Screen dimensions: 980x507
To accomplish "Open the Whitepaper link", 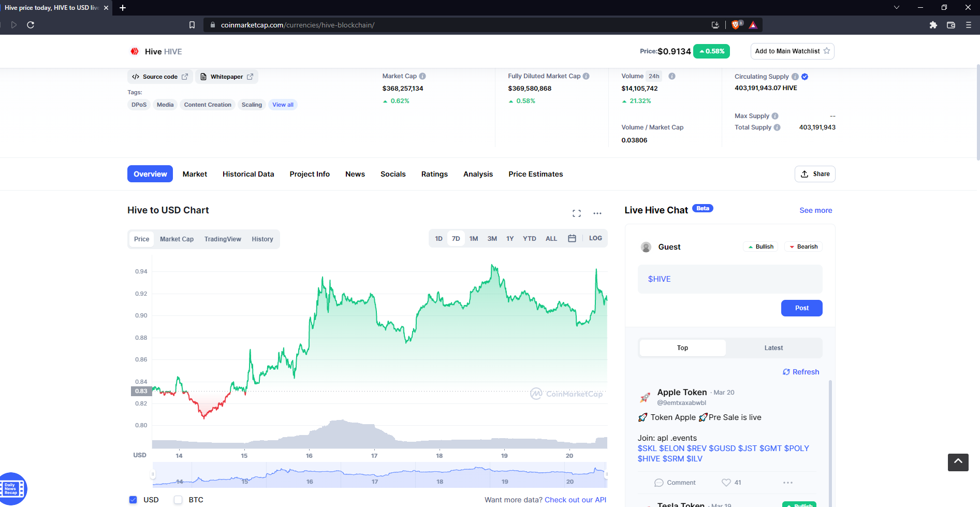I will pyautogui.click(x=227, y=77).
